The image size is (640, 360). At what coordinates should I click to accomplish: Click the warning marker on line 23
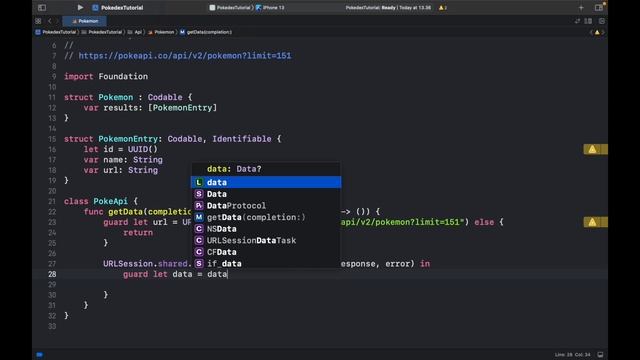[595, 222]
